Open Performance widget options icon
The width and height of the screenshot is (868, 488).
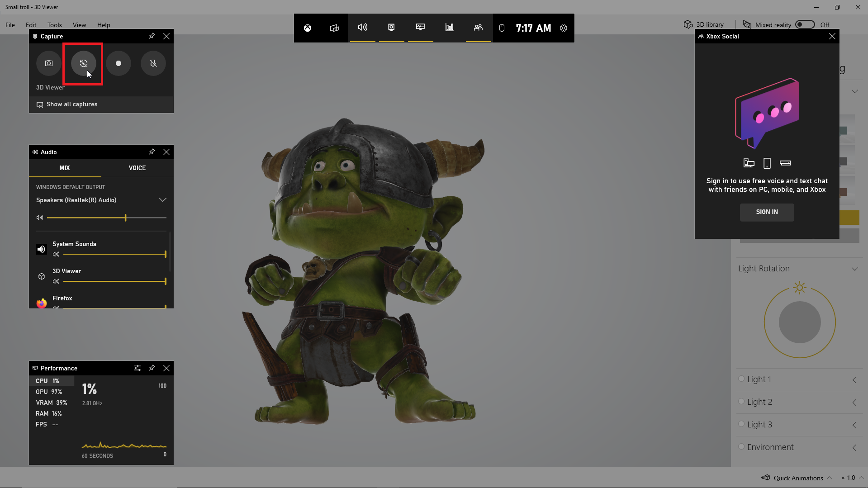coord(138,368)
